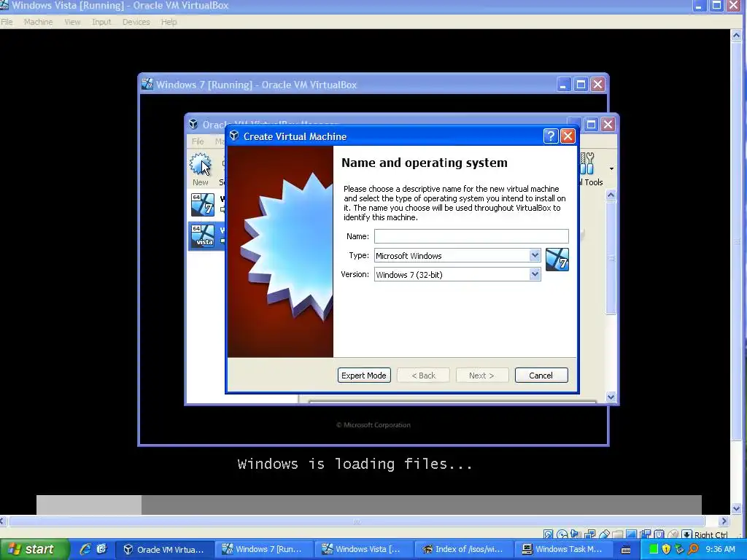Open the Type dropdown
Viewport: 747px width, 560px height.
click(535, 255)
